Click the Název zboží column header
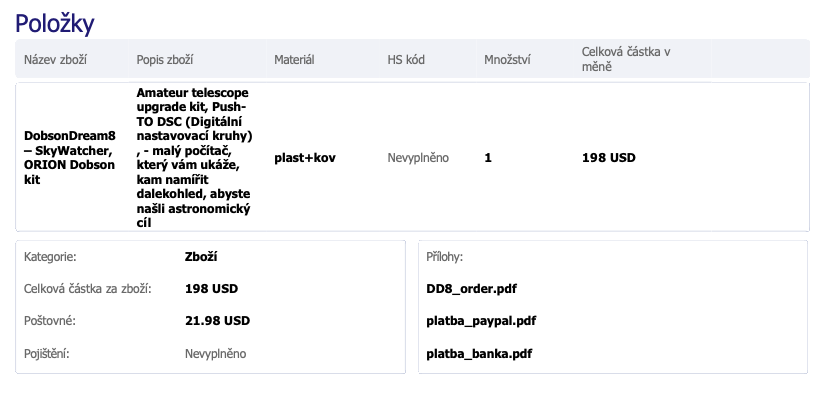Screen dimensions: 838x395 click(55, 59)
